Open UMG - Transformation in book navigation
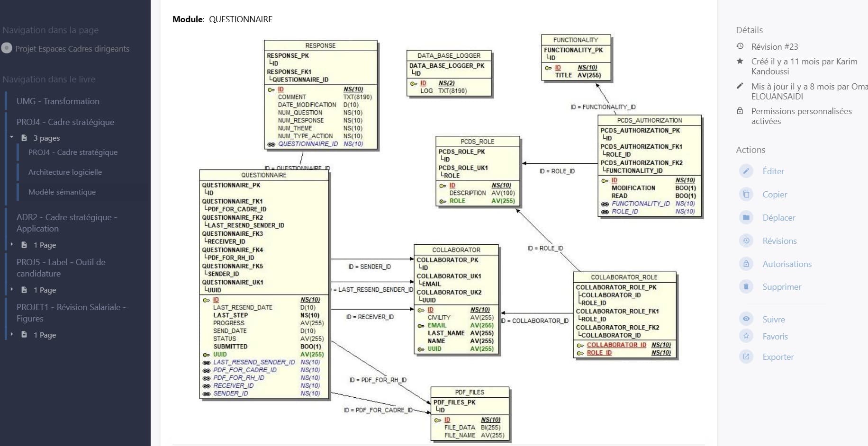The width and height of the screenshot is (868, 446). tap(58, 101)
